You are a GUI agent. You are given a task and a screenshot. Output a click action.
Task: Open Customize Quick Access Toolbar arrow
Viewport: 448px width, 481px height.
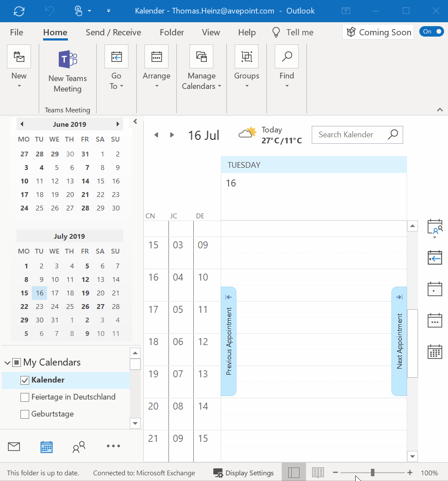[108, 11]
